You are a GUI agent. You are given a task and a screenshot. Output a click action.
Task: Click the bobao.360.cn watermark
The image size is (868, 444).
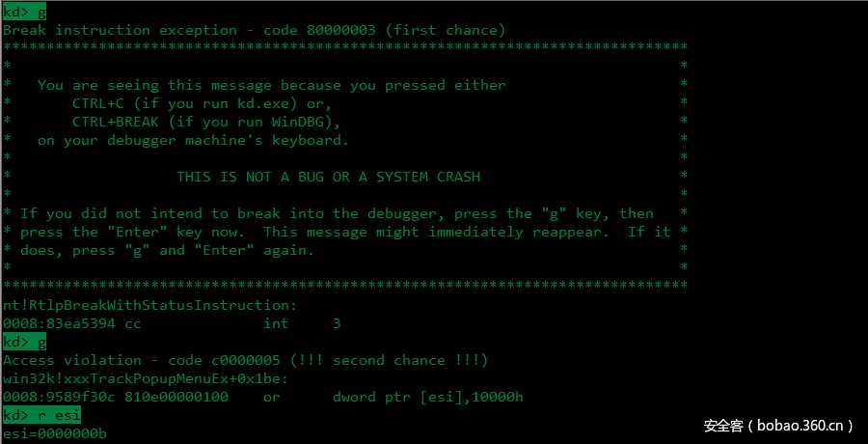779,425
